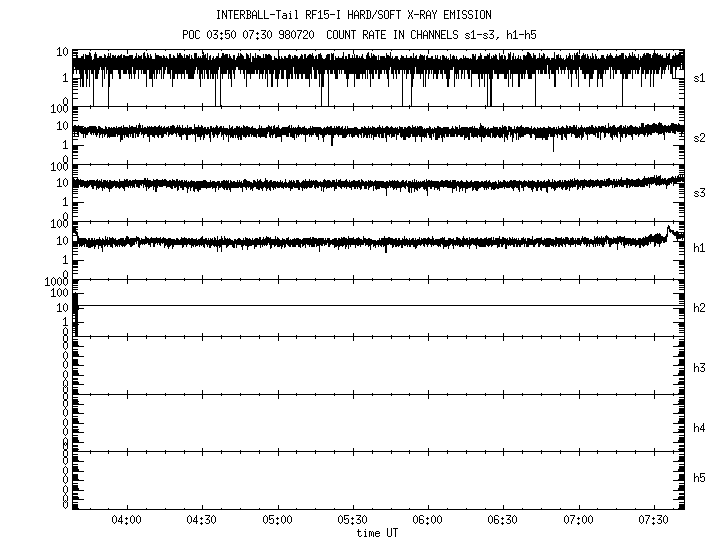This screenshot has width=720, height=550.
Task: Select the 05:00 time axis label
Action: (x=277, y=520)
